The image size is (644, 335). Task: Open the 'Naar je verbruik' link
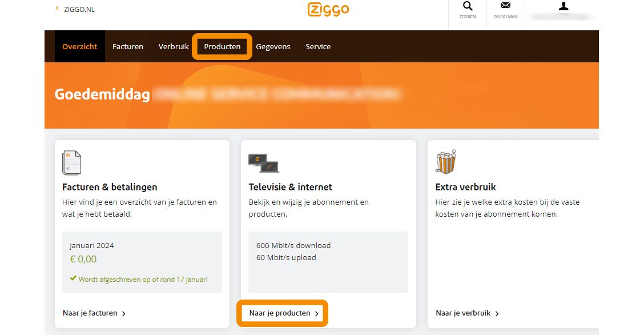click(467, 313)
